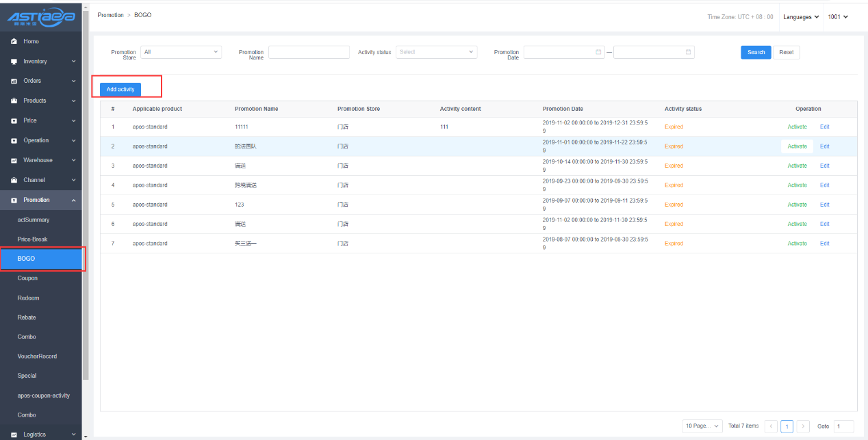Expand the Price menu chevron
This screenshot has width=868, height=440.
(x=73, y=121)
